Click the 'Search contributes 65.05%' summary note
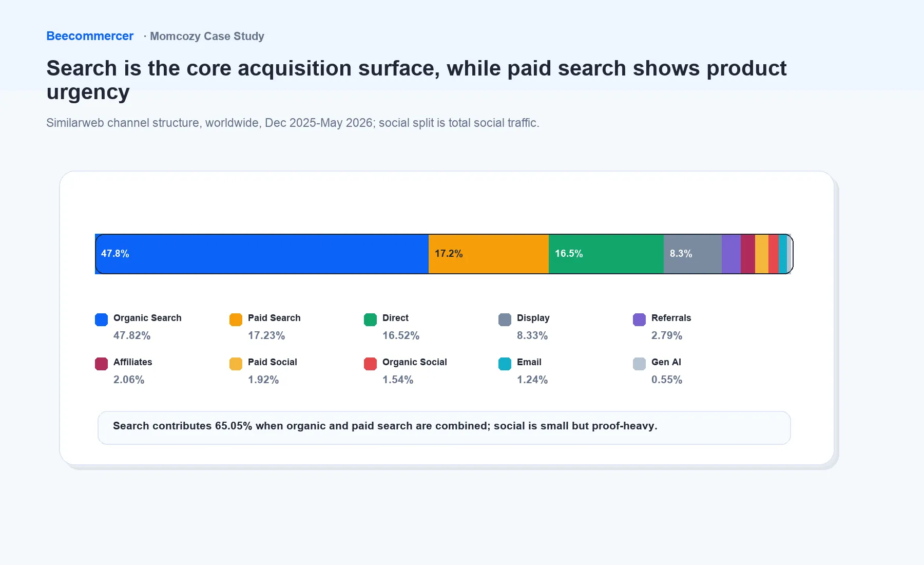Screen dimensions: 924x565 [444, 427]
